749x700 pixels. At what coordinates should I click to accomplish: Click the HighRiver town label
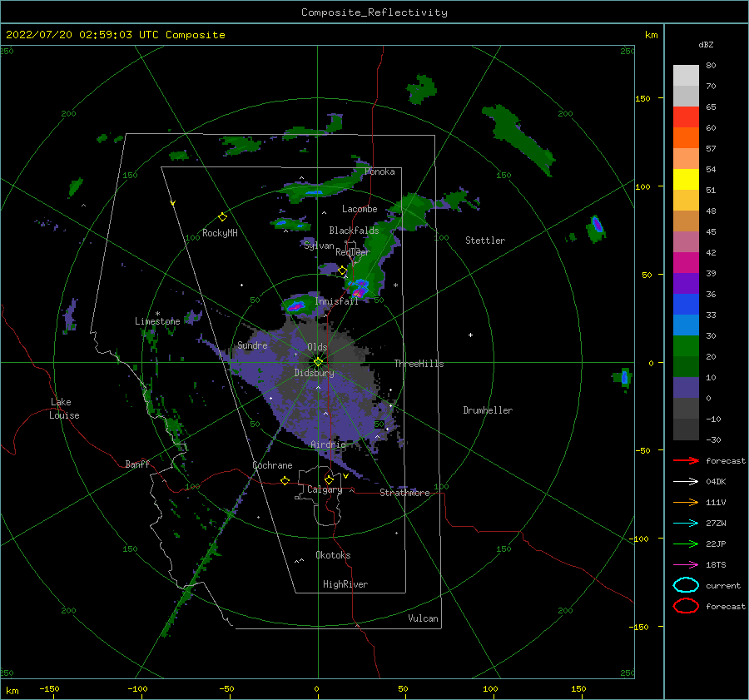tap(345, 584)
